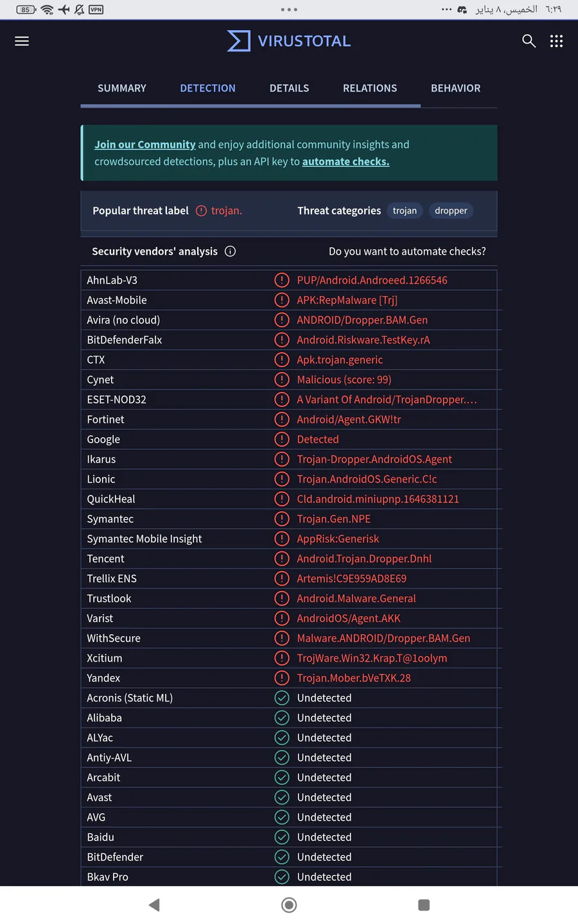Click the VirusTotal logo
This screenshot has height=924, width=578.
tap(289, 41)
